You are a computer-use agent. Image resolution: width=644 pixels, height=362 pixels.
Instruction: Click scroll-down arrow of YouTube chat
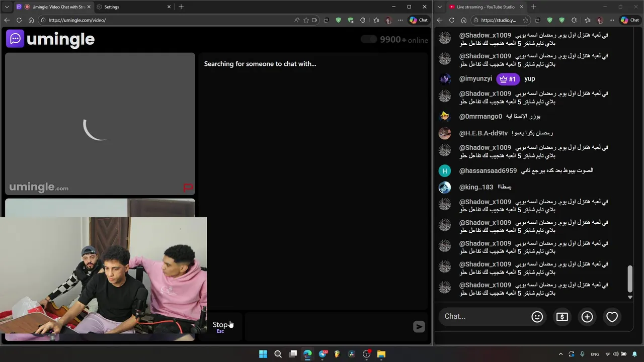630,297
